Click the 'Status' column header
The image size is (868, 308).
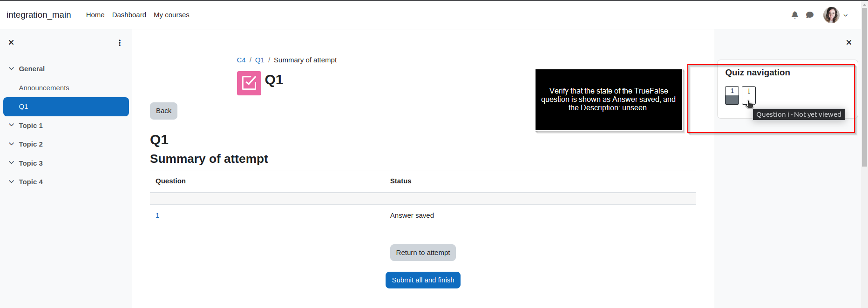[400, 181]
